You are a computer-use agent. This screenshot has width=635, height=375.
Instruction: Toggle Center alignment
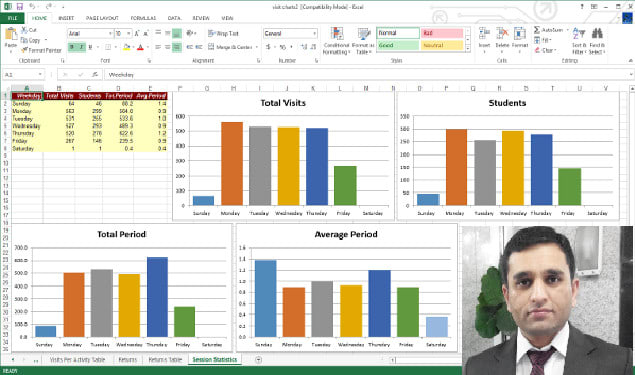pyautogui.click(x=167, y=47)
